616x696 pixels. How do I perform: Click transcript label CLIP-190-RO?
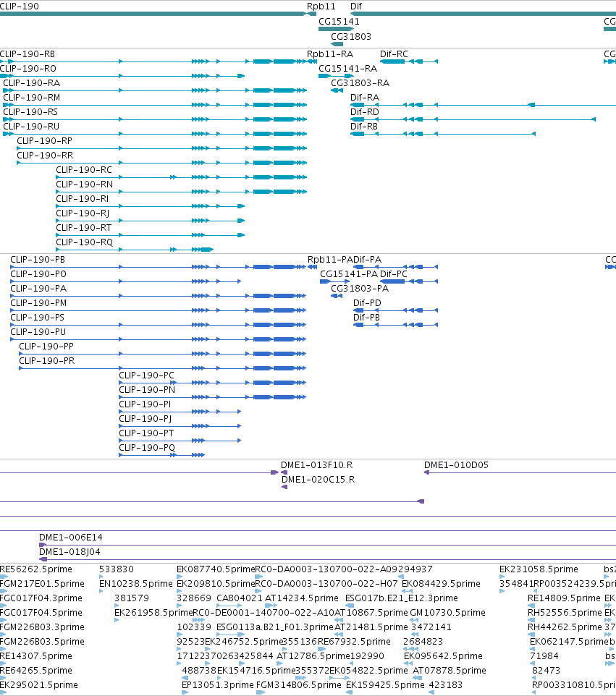point(28,68)
